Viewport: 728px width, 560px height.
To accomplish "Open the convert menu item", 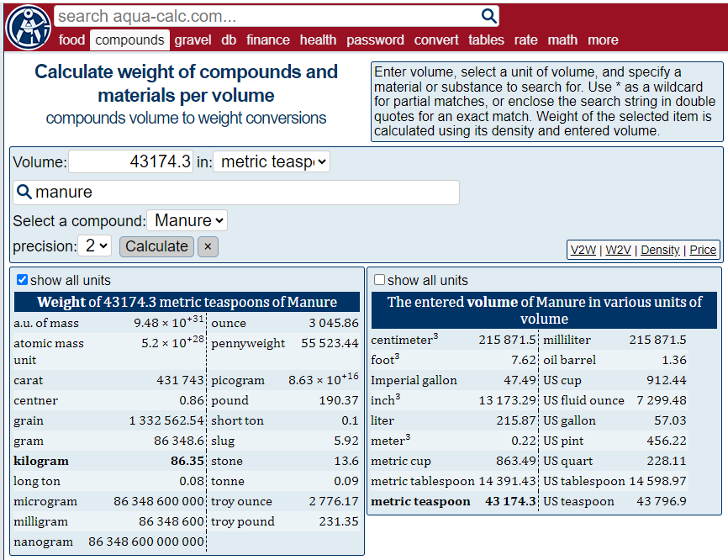I will tap(436, 40).
